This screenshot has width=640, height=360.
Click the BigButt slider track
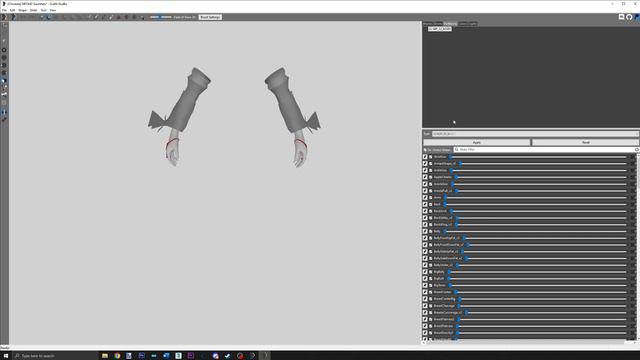pos(538,279)
